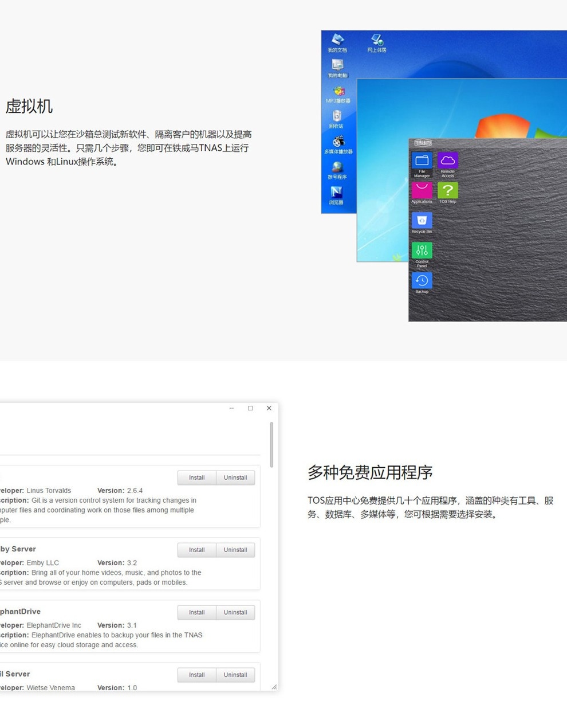Select the 我的电脑 desktop icon
The height and width of the screenshot is (728, 567).
(x=337, y=68)
